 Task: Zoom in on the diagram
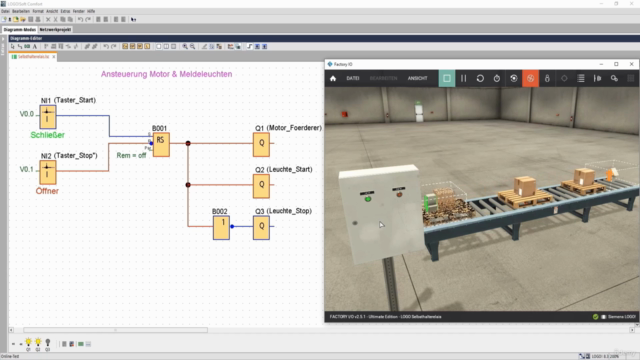pos(185,47)
